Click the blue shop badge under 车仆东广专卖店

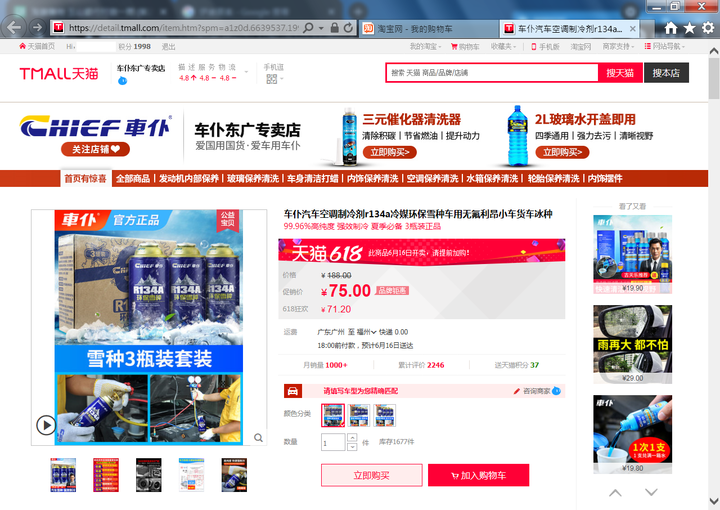coord(122,81)
